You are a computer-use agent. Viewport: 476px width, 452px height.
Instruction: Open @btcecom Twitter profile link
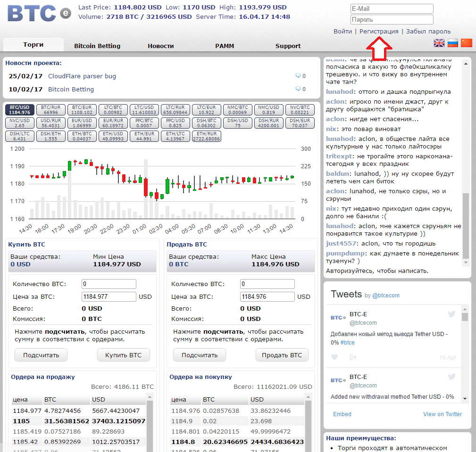(x=386, y=295)
